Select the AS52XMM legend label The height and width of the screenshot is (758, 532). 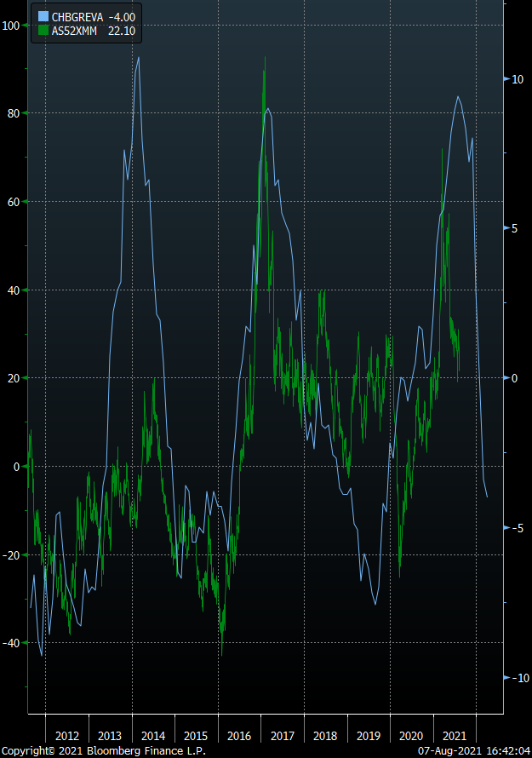tap(74, 31)
